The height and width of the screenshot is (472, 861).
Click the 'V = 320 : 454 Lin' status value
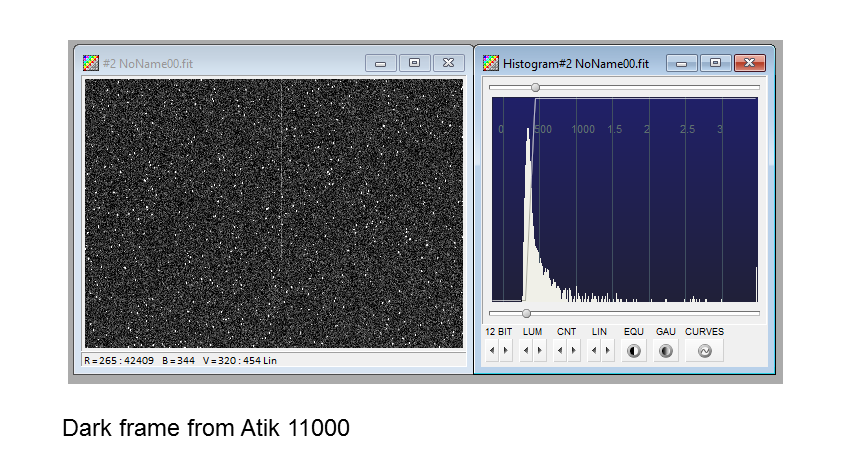[240, 361]
